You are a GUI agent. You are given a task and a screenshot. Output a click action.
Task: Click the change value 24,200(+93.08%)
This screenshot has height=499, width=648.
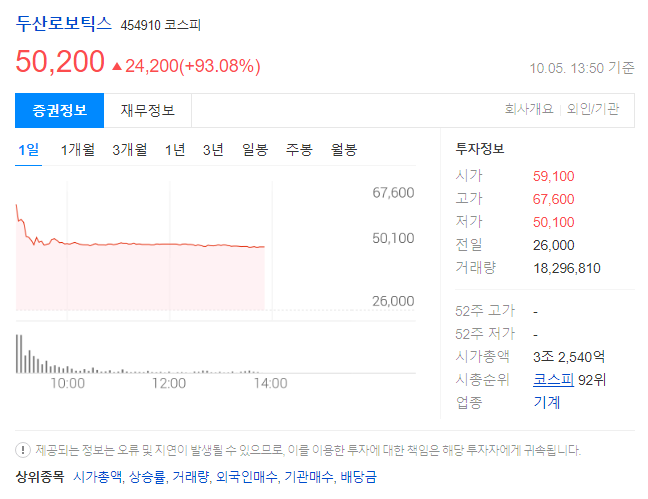click(193, 66)
